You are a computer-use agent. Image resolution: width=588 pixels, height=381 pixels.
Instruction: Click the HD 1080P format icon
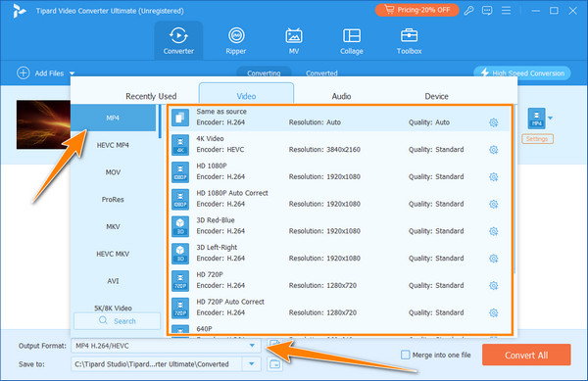point(180,172)
